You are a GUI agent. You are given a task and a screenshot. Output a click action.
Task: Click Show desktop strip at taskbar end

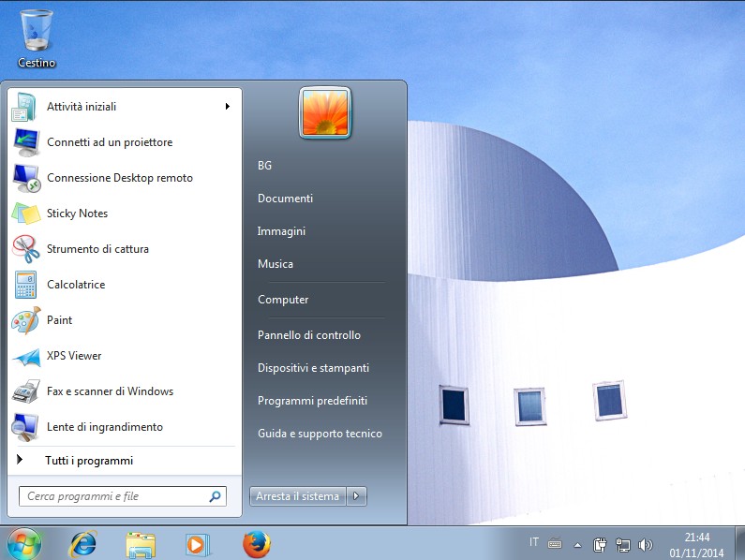coord(739,543)
